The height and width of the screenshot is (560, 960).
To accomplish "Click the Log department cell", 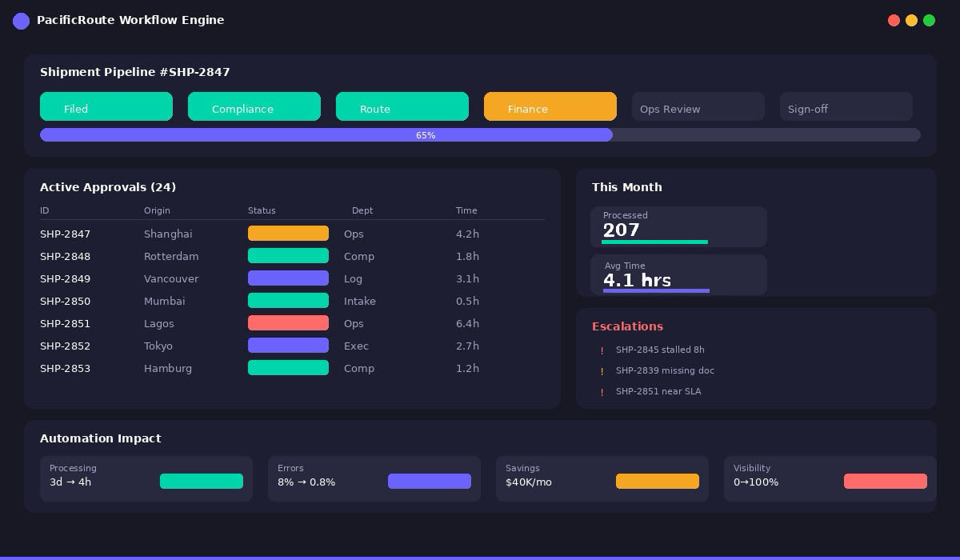I will click(353, 279).
